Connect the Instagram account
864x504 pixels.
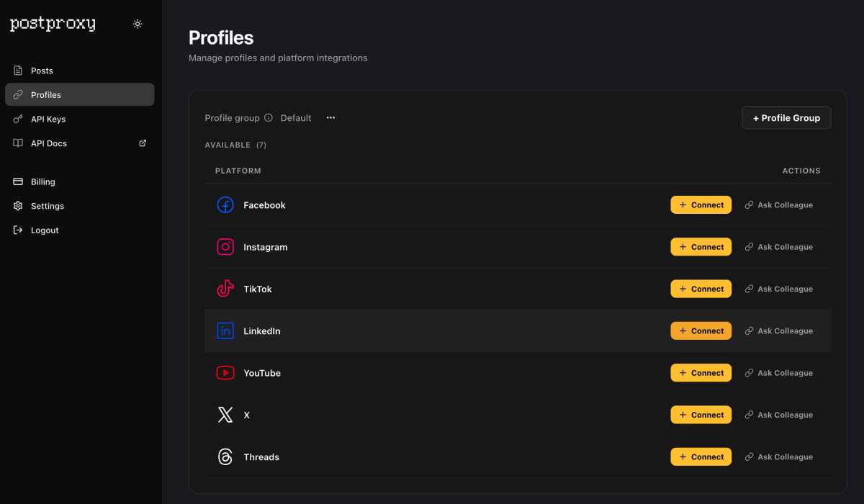click(x=701, y=246)
